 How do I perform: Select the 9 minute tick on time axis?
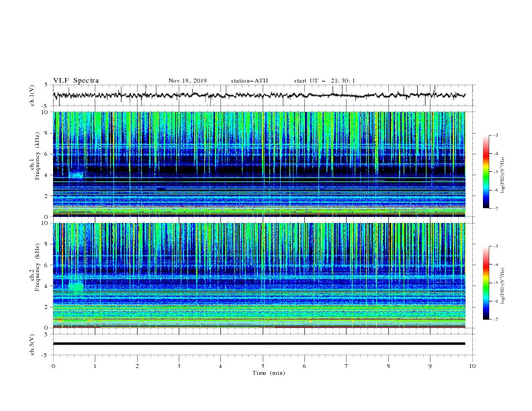(430, 366)
